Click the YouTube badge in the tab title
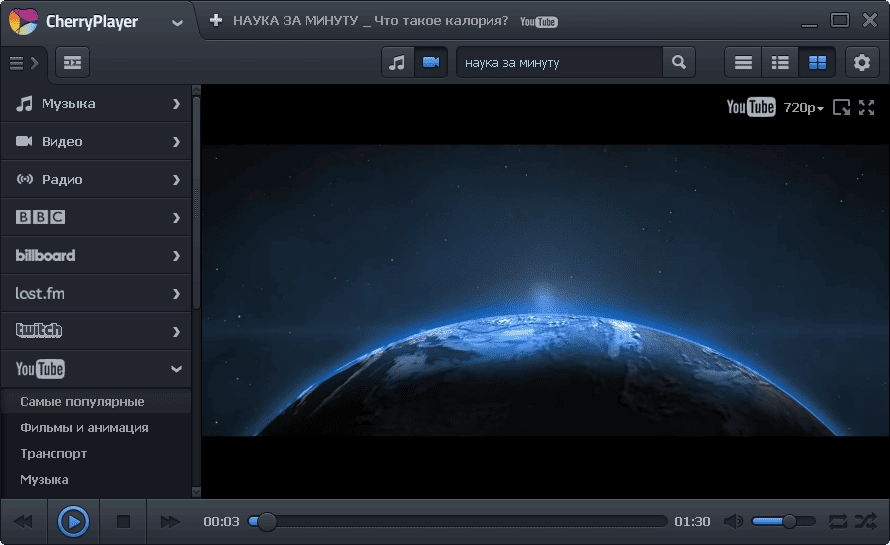This screenshot has width=890, height=545. coord(539,22)
